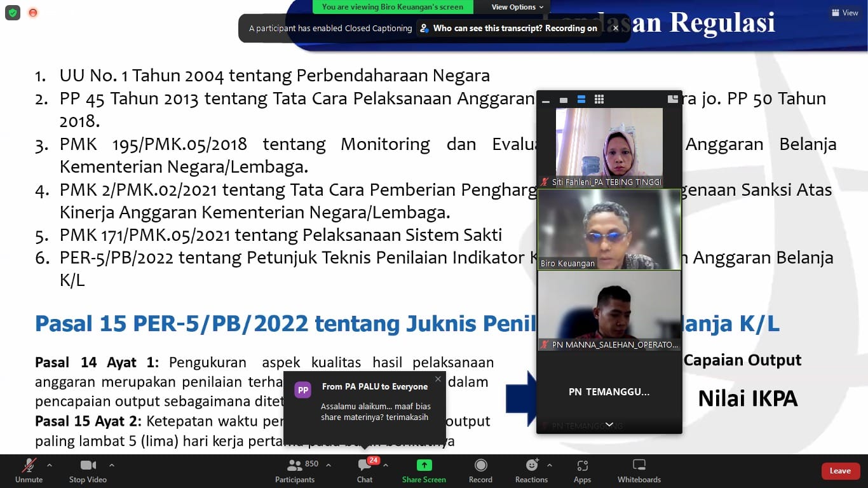The height and width of the screenshot is (488, 868).
Task: Pop out the floating video panel
Action: coord(672,98)
